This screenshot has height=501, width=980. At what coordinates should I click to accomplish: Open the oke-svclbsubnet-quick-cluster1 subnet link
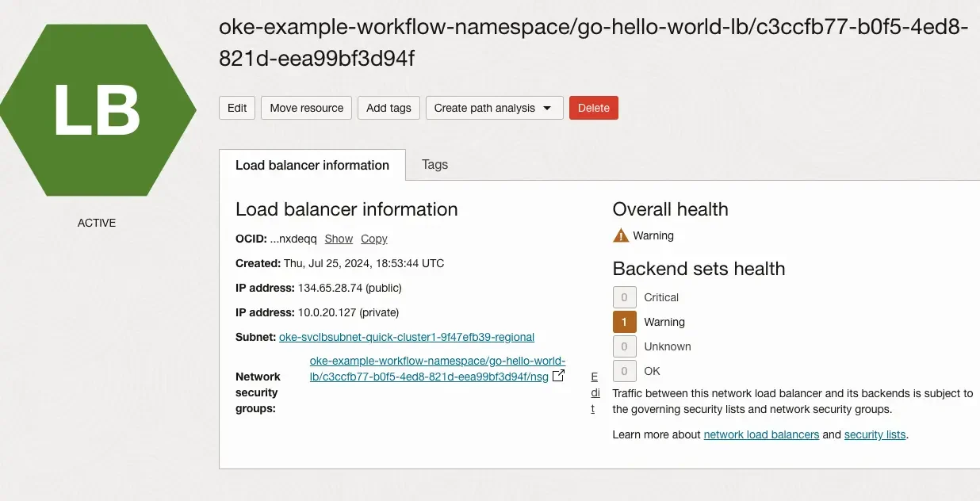click(407, 337)
